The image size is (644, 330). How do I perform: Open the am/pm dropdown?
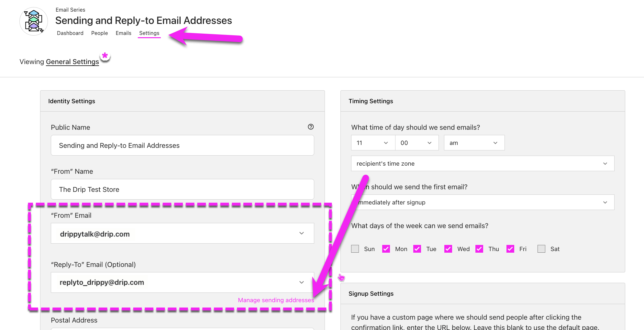(474, 143)
